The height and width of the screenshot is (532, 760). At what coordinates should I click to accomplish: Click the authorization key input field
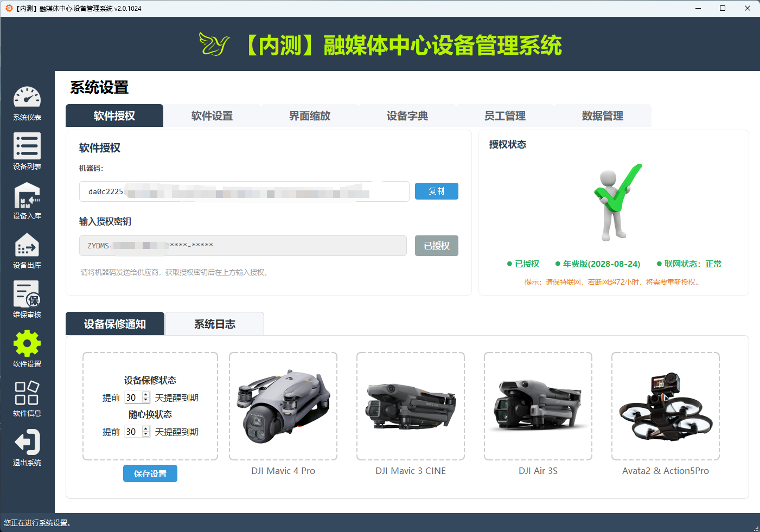click(243, 246)
